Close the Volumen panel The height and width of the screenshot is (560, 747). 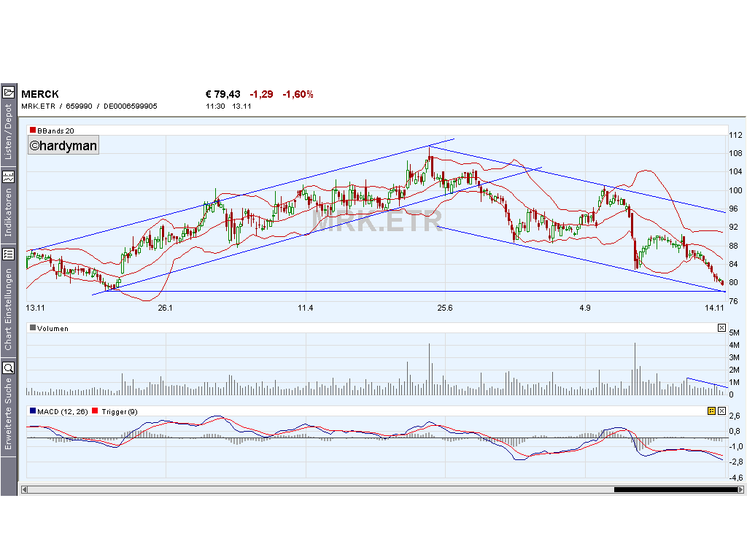[720, 328]
